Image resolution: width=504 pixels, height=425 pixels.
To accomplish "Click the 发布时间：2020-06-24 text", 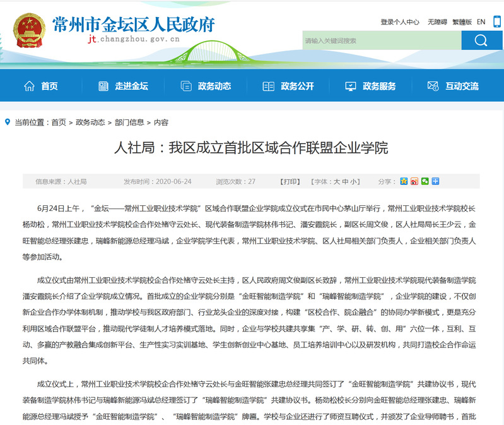I will (158, 181).
